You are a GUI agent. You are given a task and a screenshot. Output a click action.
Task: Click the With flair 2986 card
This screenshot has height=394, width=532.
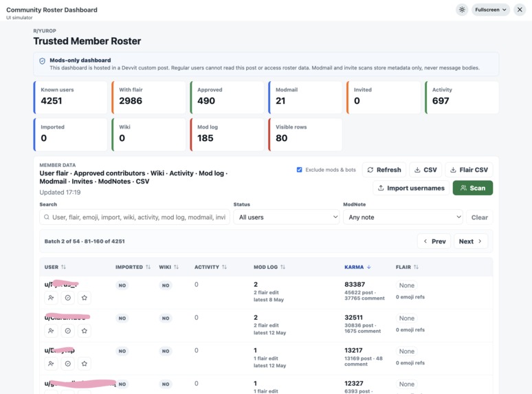[x=148, y=98]
